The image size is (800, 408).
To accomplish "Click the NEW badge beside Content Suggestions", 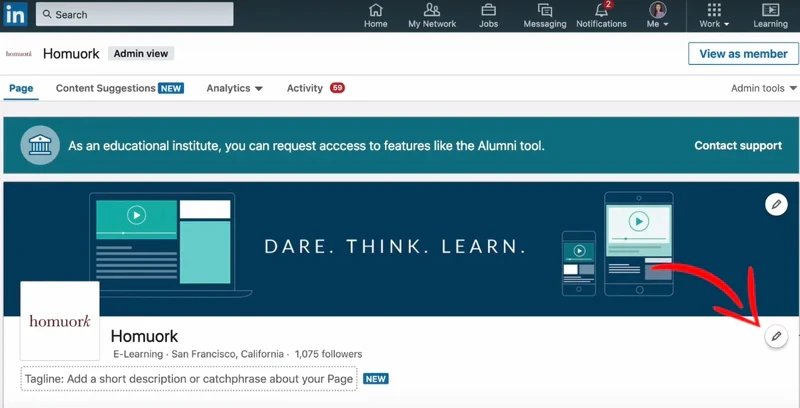I will [x=171, y=88].
